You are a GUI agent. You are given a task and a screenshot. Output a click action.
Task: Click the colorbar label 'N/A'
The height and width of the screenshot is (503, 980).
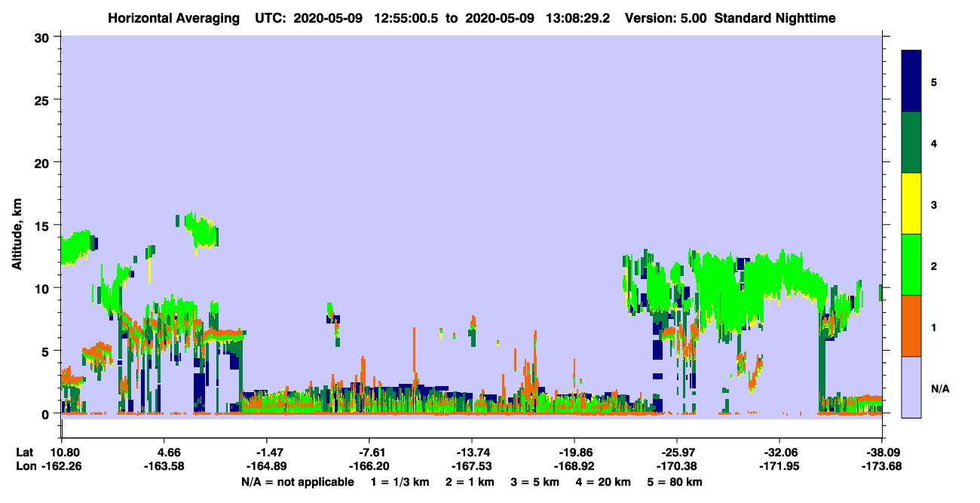[x=940, y=389]
